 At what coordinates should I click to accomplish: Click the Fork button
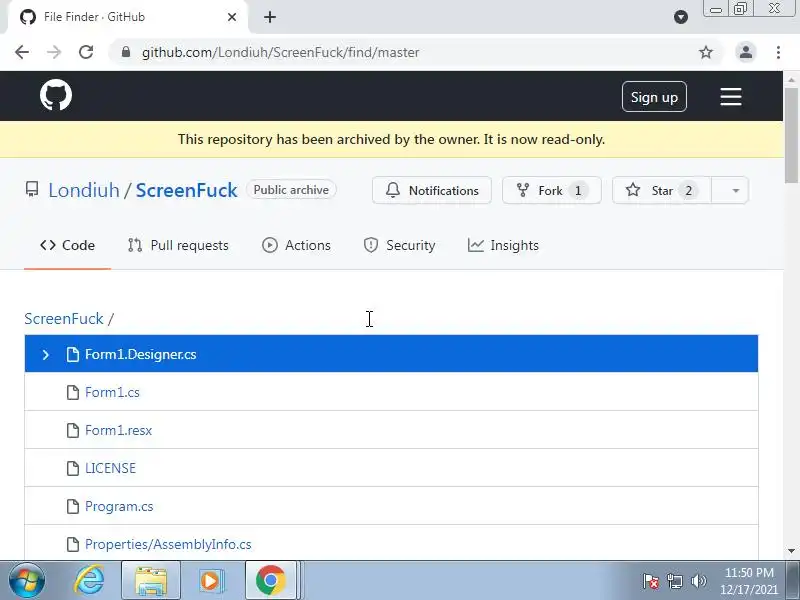click(552, 190)
